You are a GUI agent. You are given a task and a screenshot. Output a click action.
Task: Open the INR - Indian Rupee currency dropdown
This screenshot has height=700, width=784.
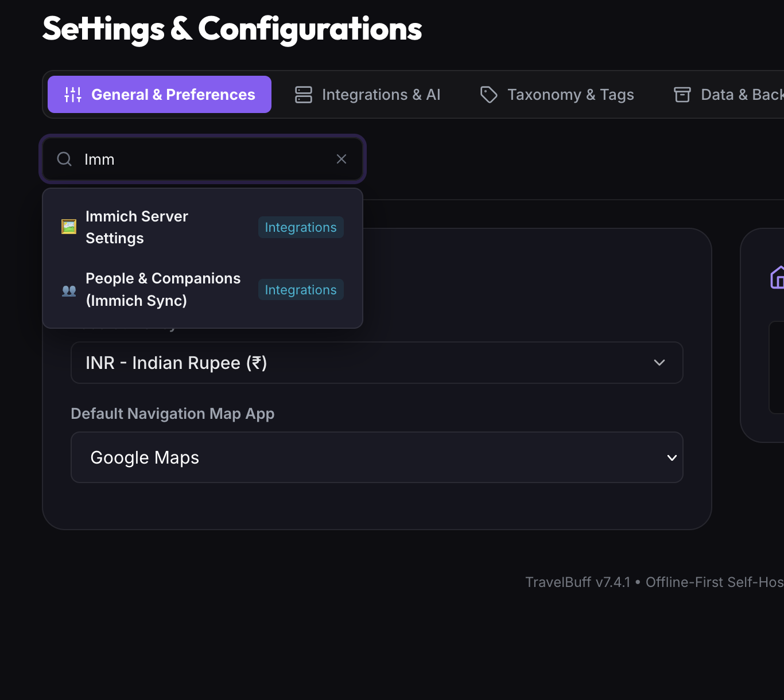pos(377,363)
